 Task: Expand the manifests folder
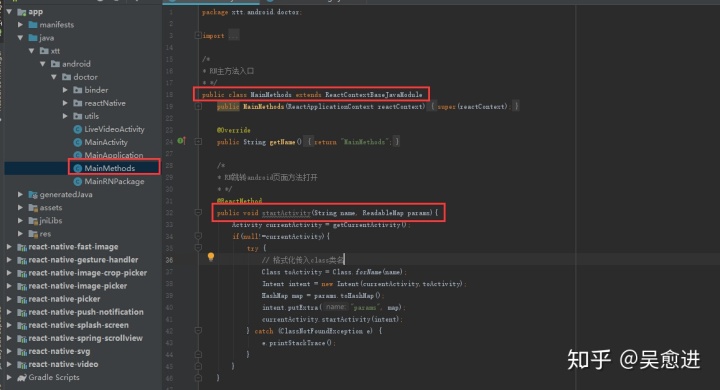tap(20, 25)
